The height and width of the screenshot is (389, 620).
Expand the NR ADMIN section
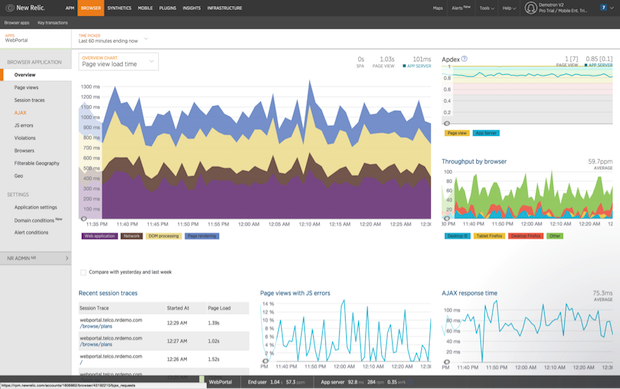(36, 258)
